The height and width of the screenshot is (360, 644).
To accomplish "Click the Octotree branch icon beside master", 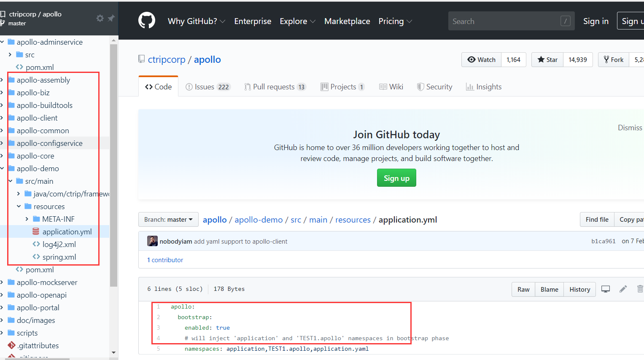I will (3, 23).
